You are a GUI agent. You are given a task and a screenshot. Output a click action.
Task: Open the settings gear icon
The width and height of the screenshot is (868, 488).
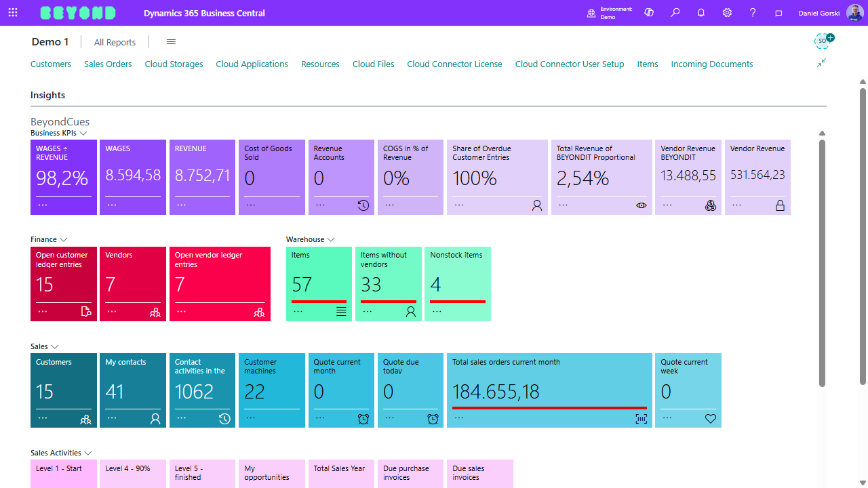click(727, 13)
